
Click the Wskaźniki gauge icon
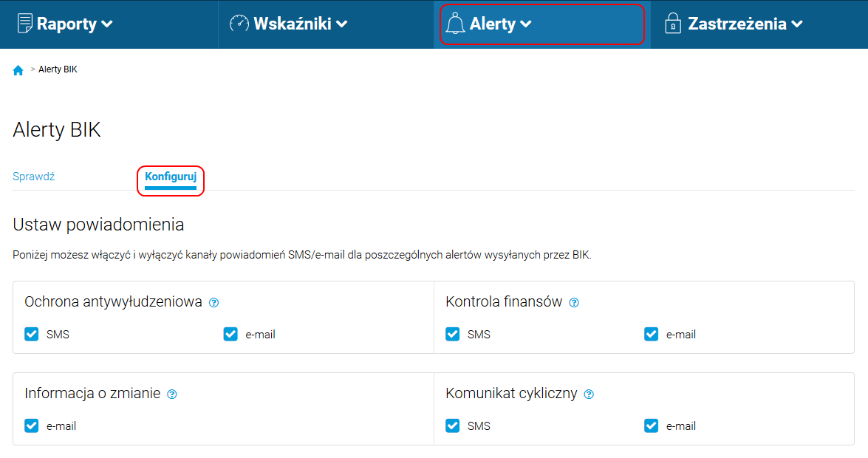[x=239, y=23]
